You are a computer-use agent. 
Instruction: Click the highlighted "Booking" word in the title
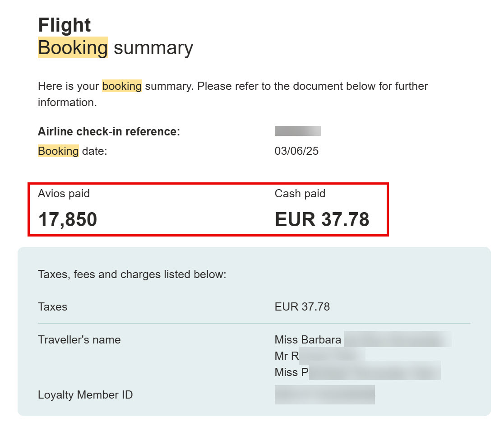click(73, 48)
